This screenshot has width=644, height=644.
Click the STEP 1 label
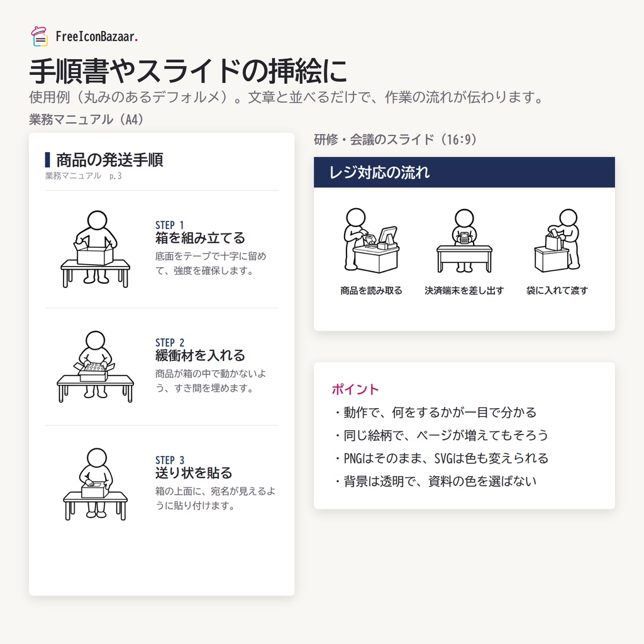170,225
